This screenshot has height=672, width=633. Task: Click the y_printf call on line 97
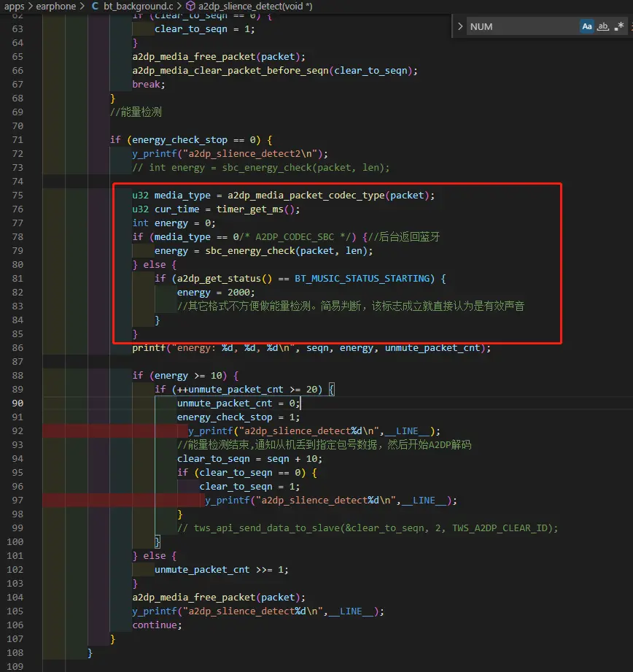coord(331,501)
